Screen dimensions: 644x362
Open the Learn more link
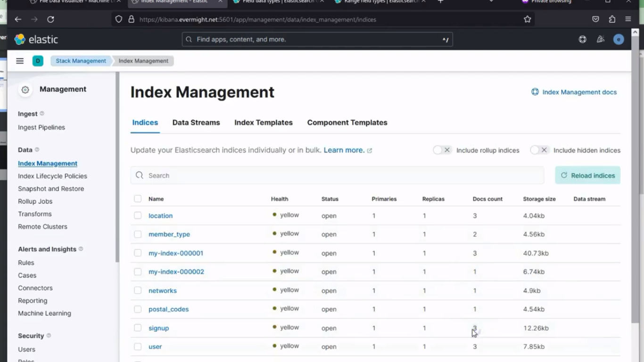(348, 150)
